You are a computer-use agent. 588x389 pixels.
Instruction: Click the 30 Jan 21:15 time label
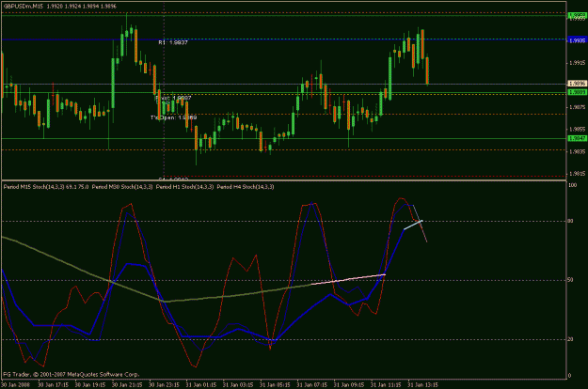point(127,385)
